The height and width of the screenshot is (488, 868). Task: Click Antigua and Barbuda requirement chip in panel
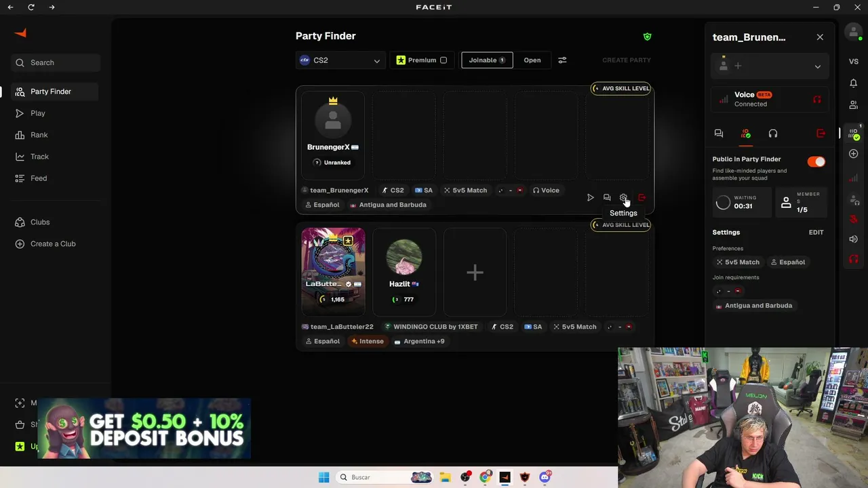pyautogui.click(x=754, y=306)
